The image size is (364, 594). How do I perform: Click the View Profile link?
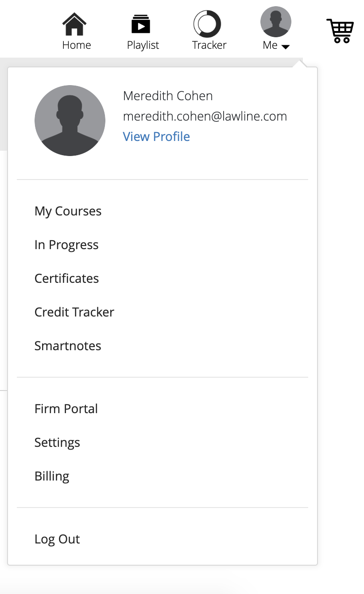point(156,137)
